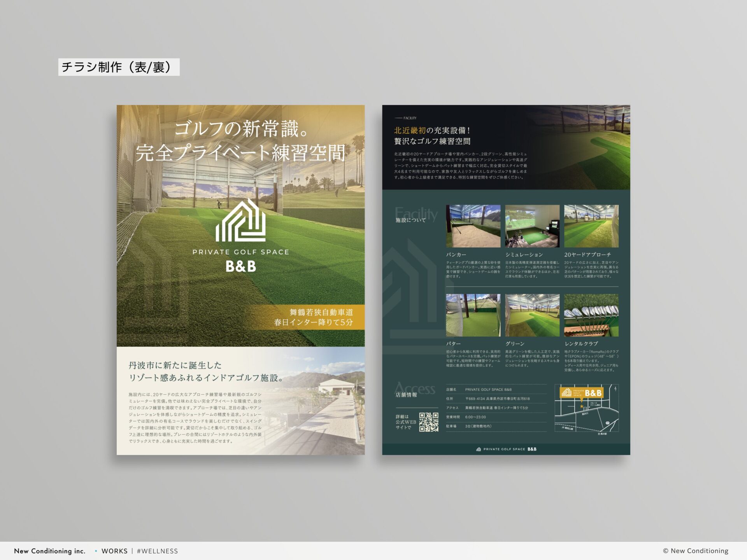Open the 20ヤードアプローチ photo
Screen dimensions: 747x560
pyautogui.click(x=591, y=226)
